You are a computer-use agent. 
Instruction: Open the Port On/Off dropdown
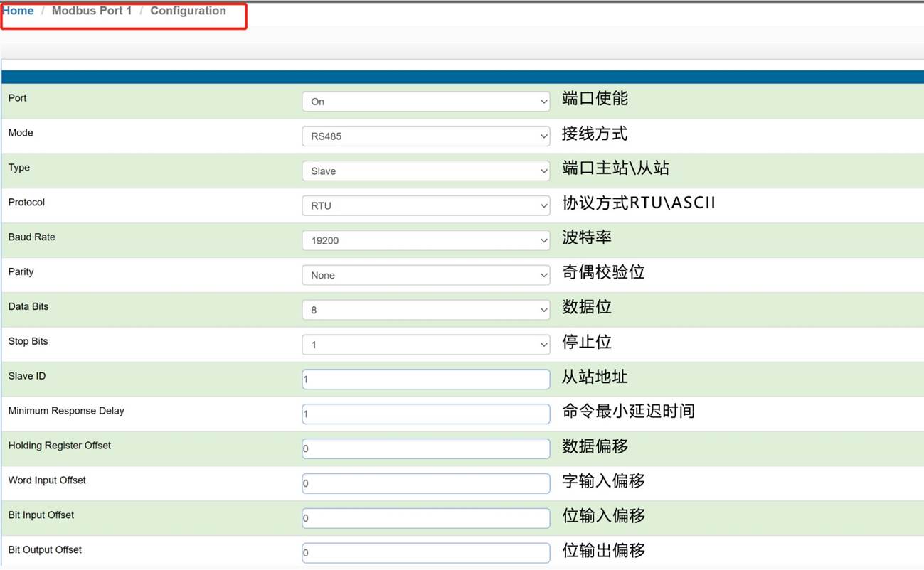pos(425,102)
